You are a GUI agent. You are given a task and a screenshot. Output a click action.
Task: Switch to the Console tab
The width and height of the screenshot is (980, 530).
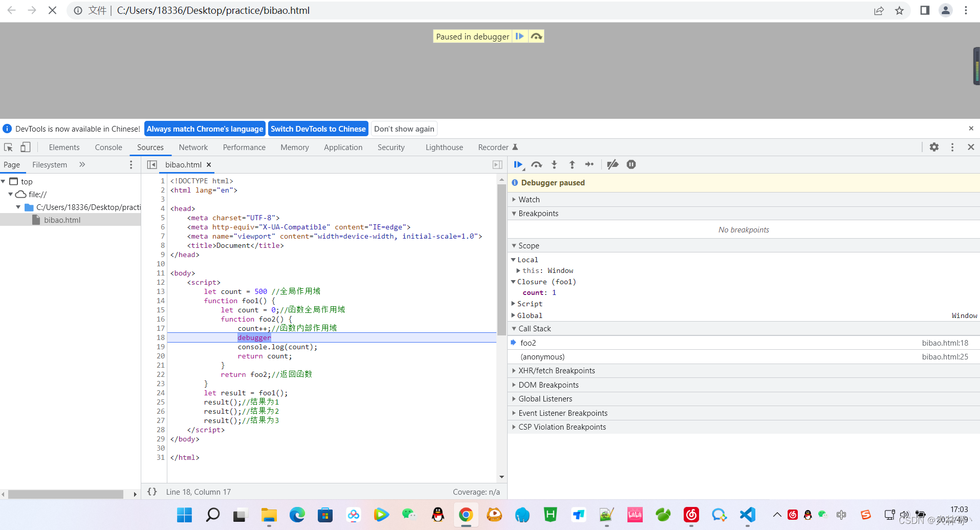pos(108,147)
